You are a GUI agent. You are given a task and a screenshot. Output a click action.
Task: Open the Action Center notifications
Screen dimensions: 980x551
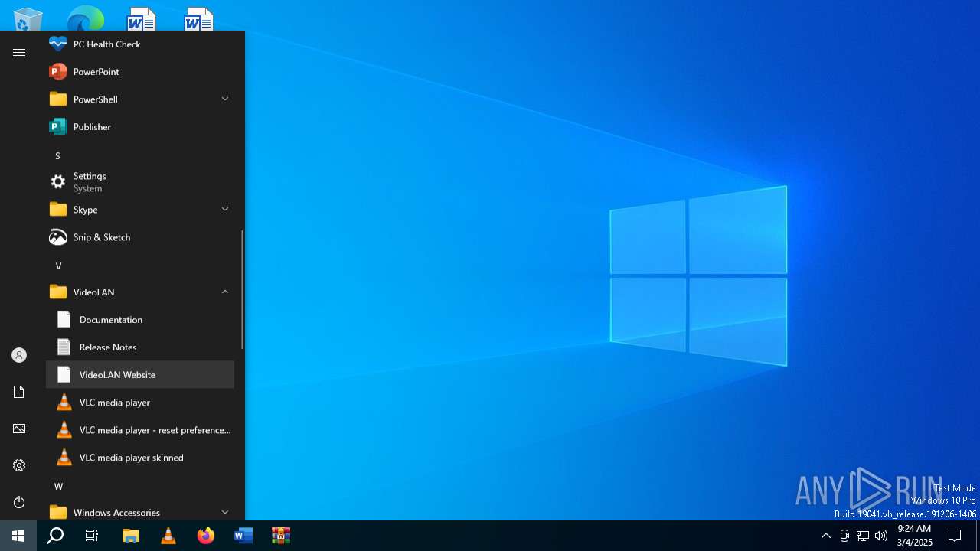(x=955, y=536)
